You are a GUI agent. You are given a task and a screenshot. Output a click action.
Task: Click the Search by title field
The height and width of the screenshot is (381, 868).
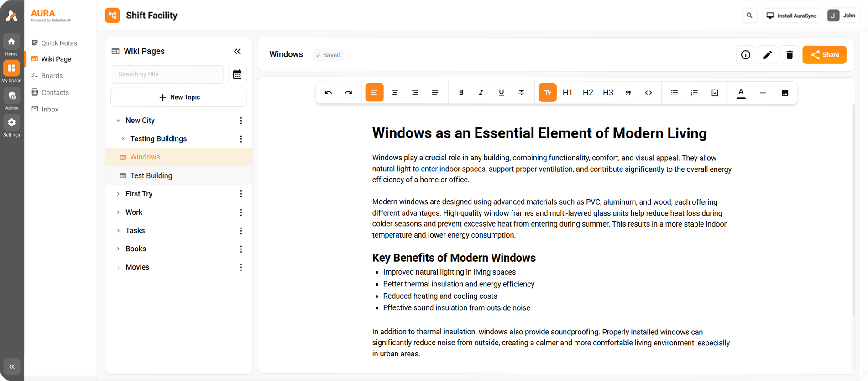(x=167, y=74)
